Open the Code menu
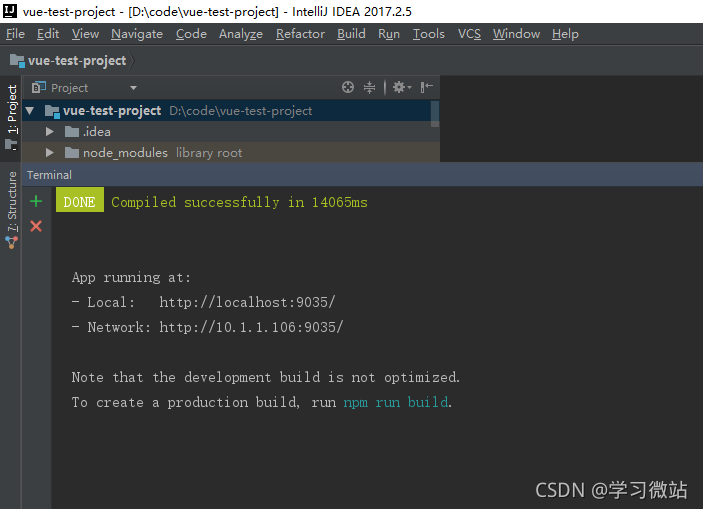The image size is (703, 509). pos(191,34)
